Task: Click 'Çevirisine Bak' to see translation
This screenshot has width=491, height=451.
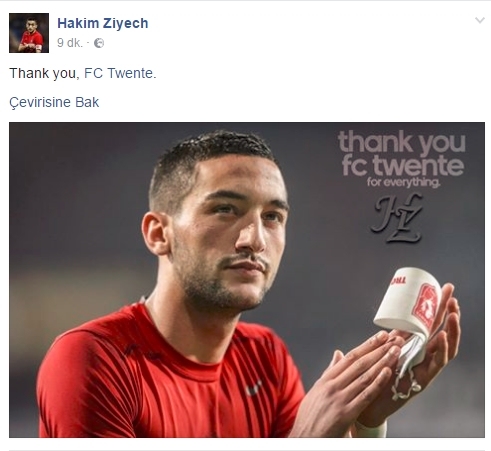Action: pyautogui.click(x=54, y=102)
